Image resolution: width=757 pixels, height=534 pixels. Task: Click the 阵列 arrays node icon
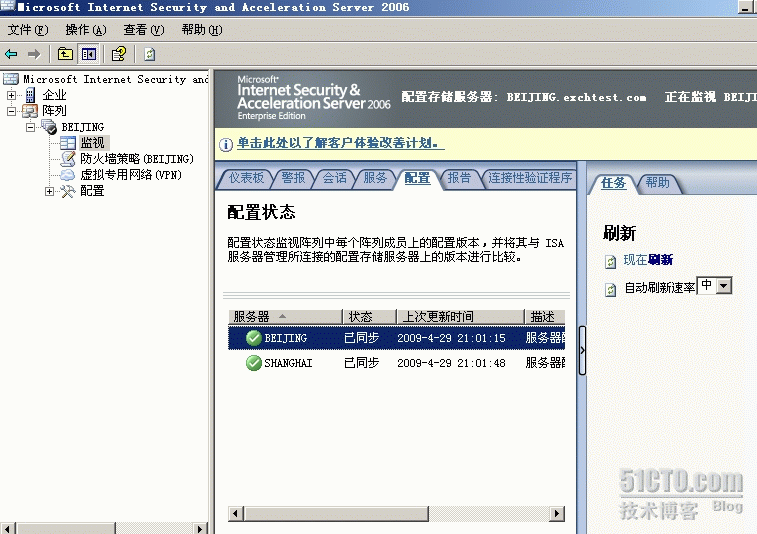[30, 111]
